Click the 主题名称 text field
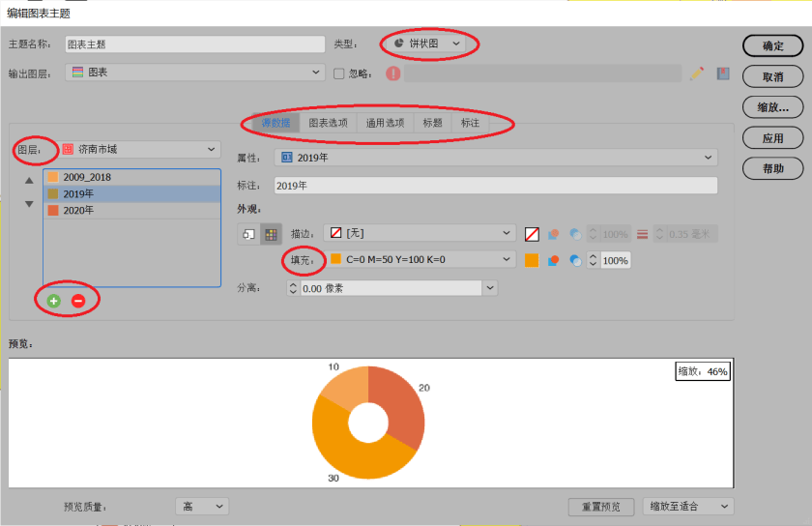 pos(194,44)
